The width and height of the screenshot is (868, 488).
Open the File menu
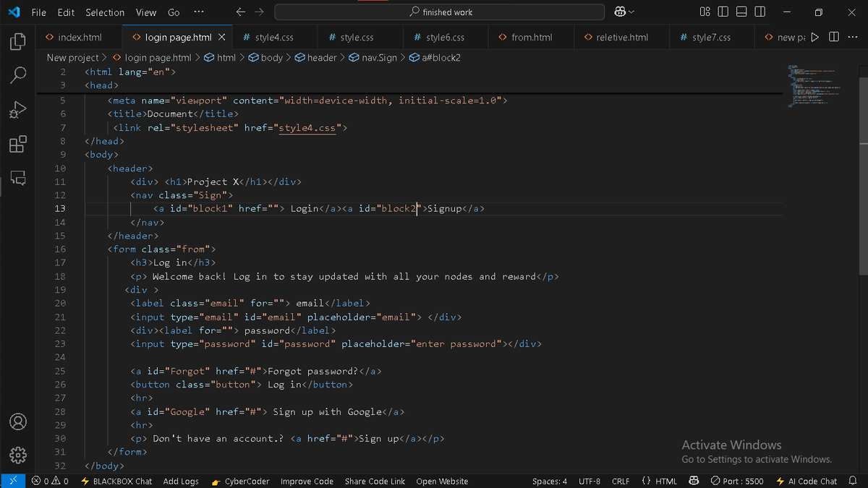point(39,12)
